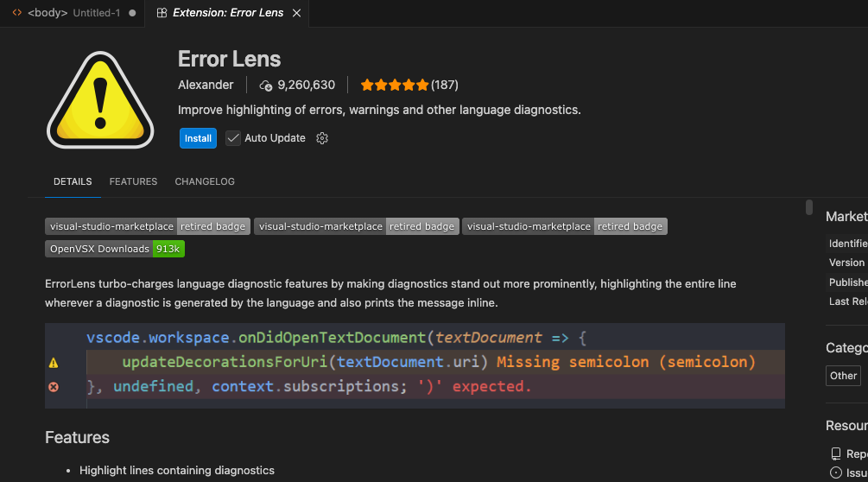Click 'Highlight lines containing diagnostics' bullet text
Viewport: 868px width, 482px height.
click(x=176, y=471)
